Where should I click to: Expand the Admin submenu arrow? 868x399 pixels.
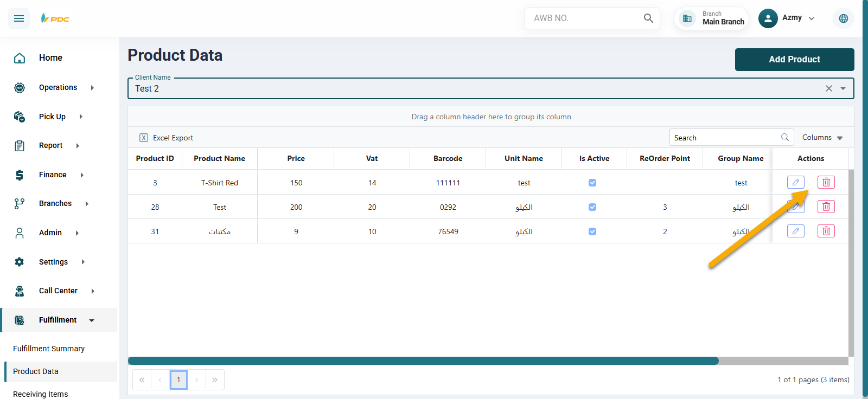(77, 233)
